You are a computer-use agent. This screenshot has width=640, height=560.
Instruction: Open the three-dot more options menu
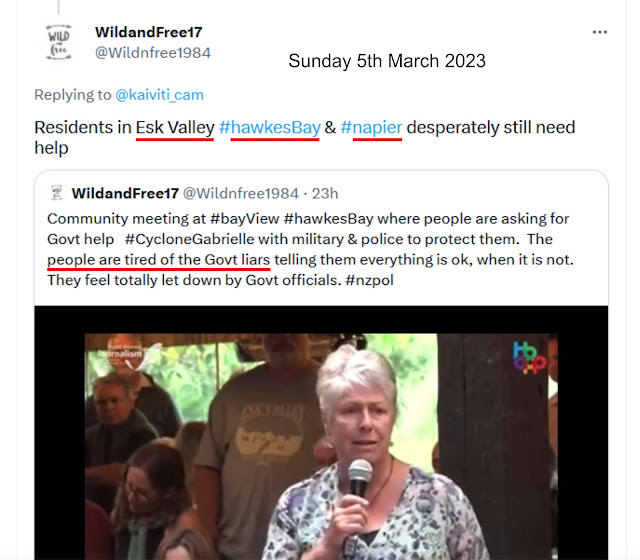pos(600,32)
